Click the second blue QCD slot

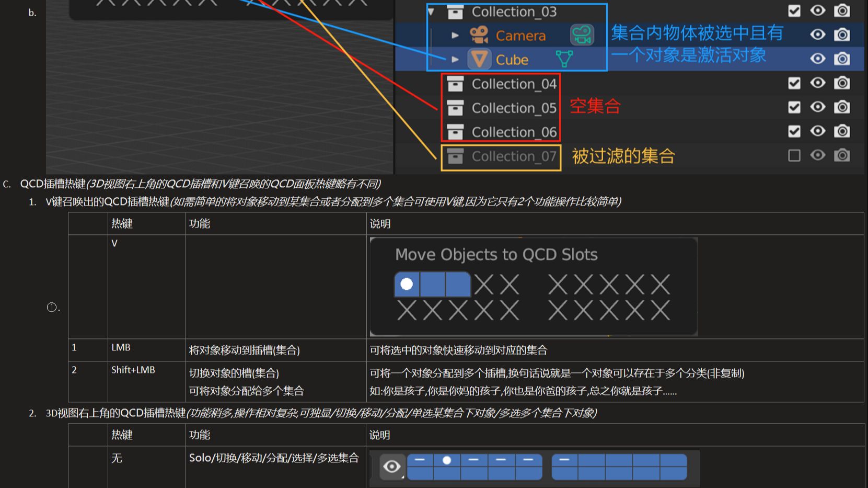pyautogui.click(x=433, y=284)
